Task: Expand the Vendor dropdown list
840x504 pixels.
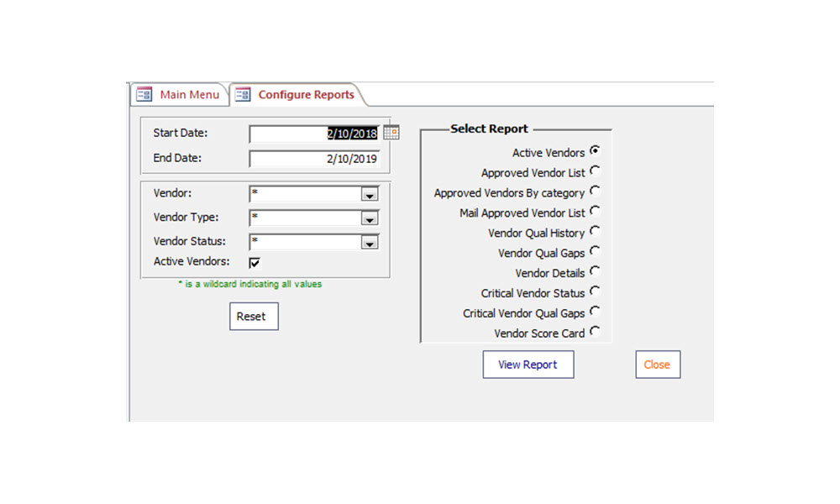Action: point(369,195)
